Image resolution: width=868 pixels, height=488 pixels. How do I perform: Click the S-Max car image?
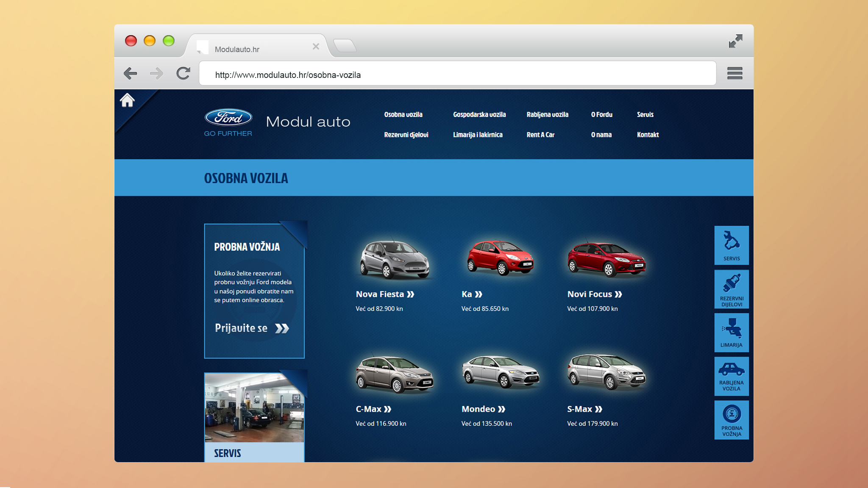(606, 372)
